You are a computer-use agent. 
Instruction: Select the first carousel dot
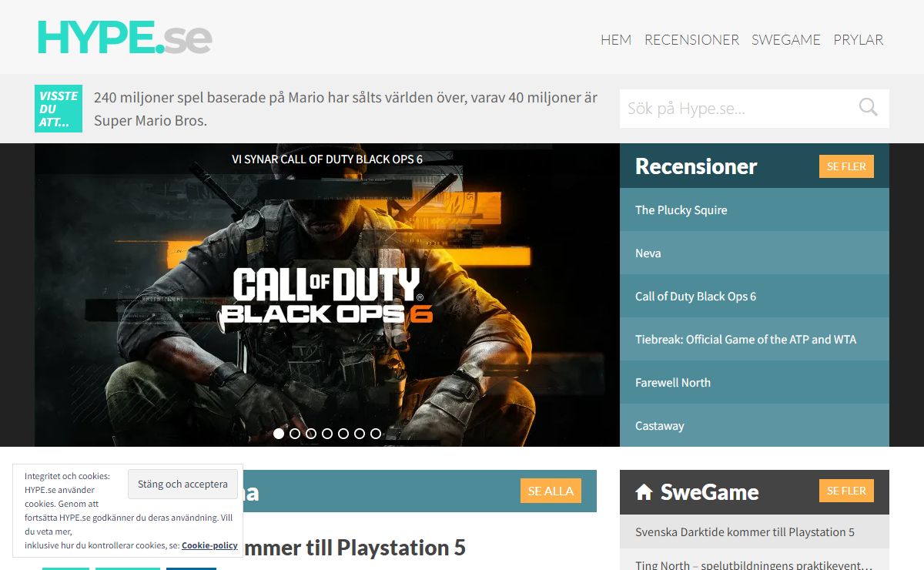click(279, 434)
